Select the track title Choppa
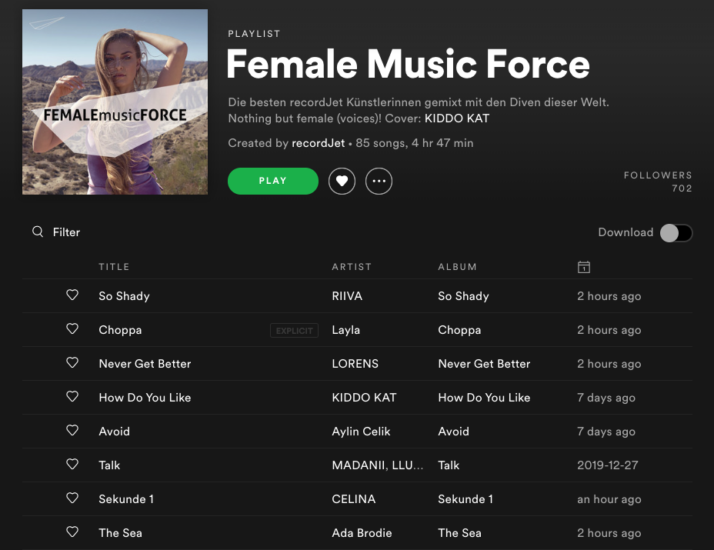The width and height of the screenshot is (714, 550). (x=120, y=330)
